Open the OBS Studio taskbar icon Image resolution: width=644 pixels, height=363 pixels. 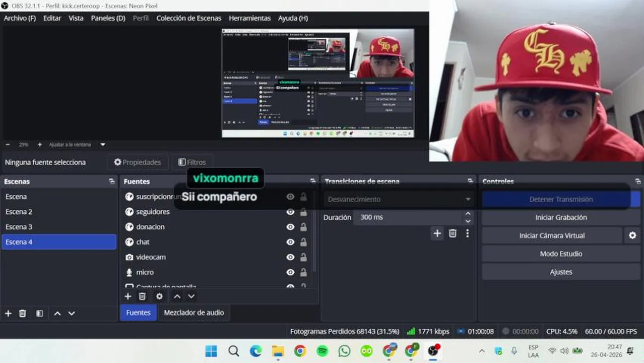(x=433, y=350)
